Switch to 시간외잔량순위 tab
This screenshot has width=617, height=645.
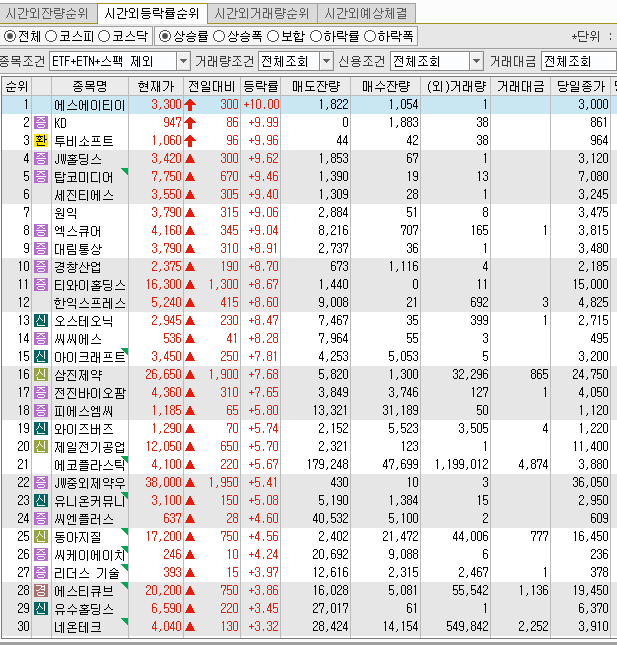pyautogui.click(x=47, y=14)
